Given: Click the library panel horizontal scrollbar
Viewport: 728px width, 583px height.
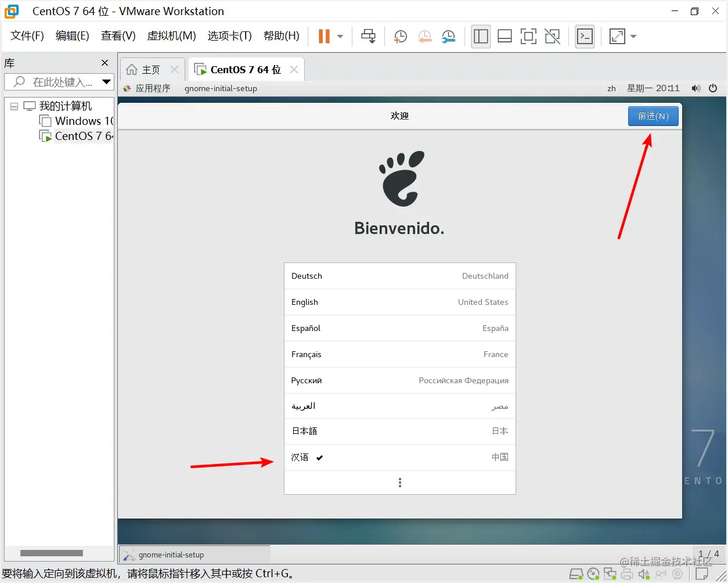Looking at the screenshot, I should click(52, 553).
